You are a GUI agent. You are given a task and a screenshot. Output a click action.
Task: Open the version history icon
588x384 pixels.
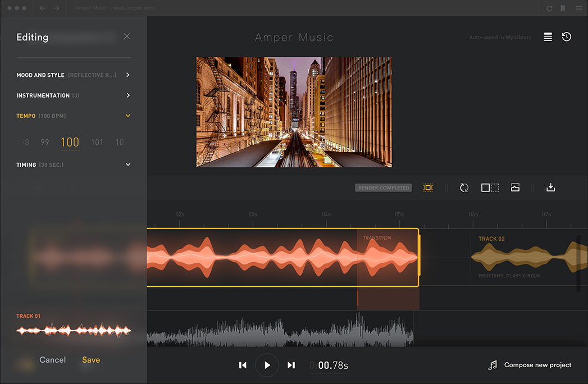[567, 36]
